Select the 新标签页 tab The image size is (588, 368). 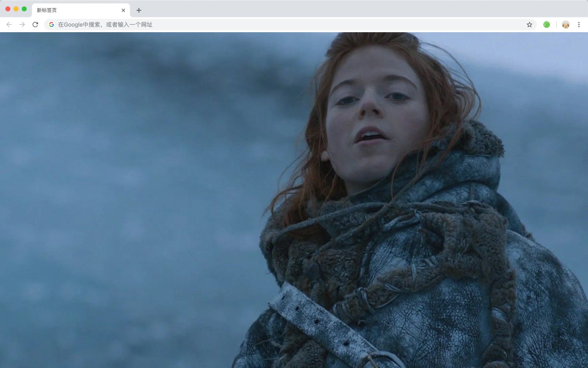tap(81, 10)
